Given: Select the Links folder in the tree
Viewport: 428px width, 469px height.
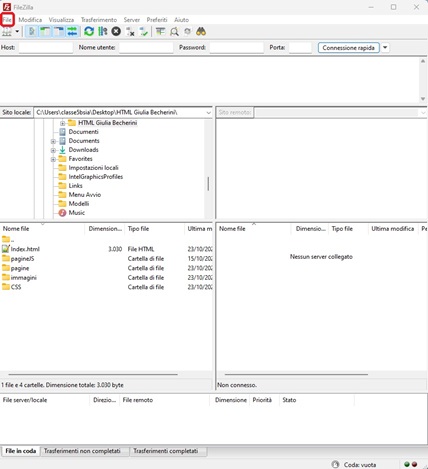Looking at the screenshot, I should pyautogui.click(x=71, y=186).
